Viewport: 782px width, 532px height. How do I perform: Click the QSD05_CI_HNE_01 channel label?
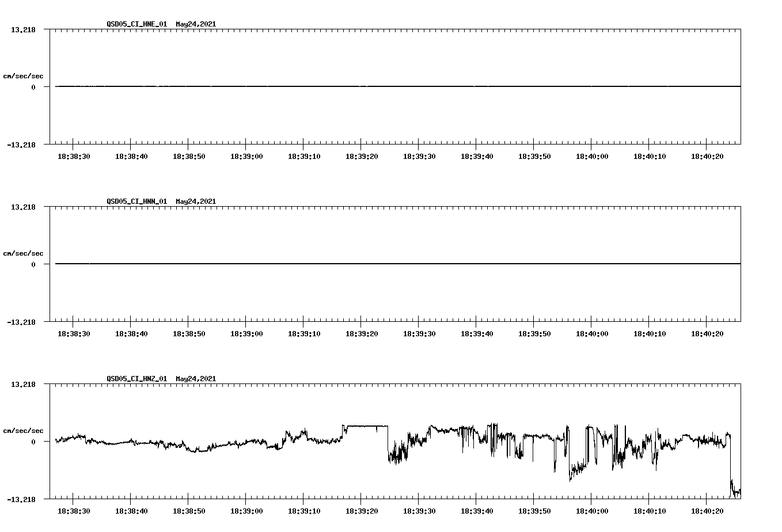click(137, 25)
